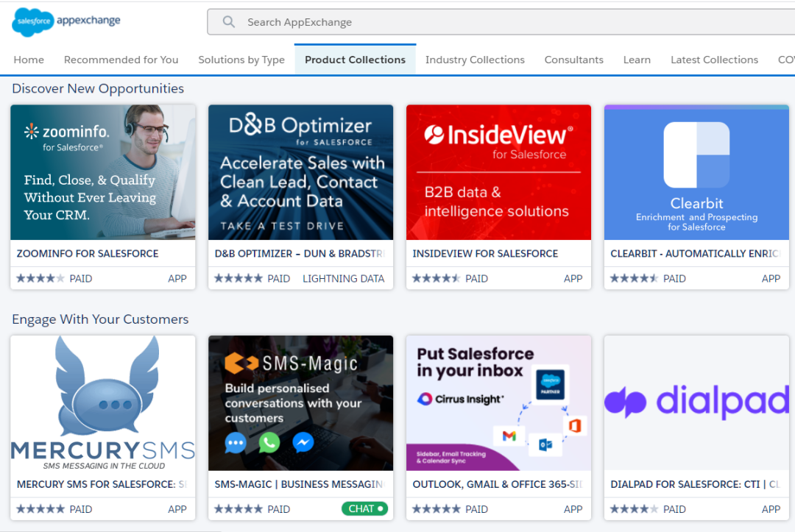Click the CLEARBIT - AUTOMATICALLY ENRICH title
Viewport: 795px width, 532px height.
click(696, 253)
